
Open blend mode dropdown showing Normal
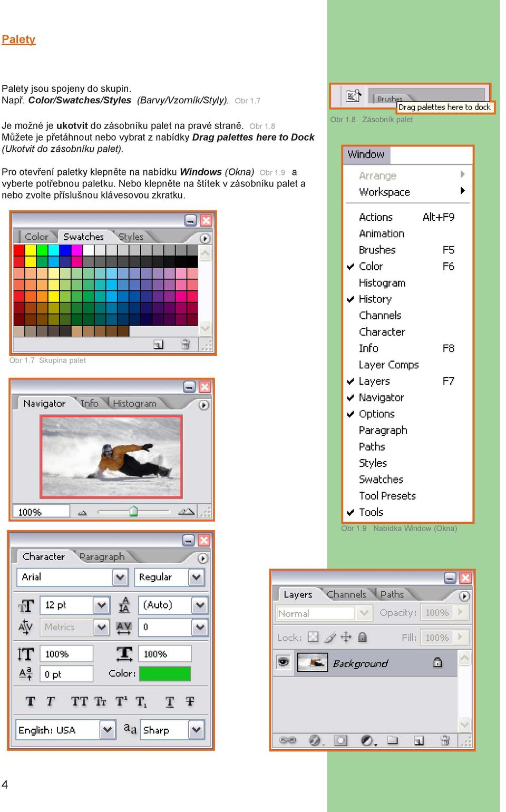[x=364, y=613]
